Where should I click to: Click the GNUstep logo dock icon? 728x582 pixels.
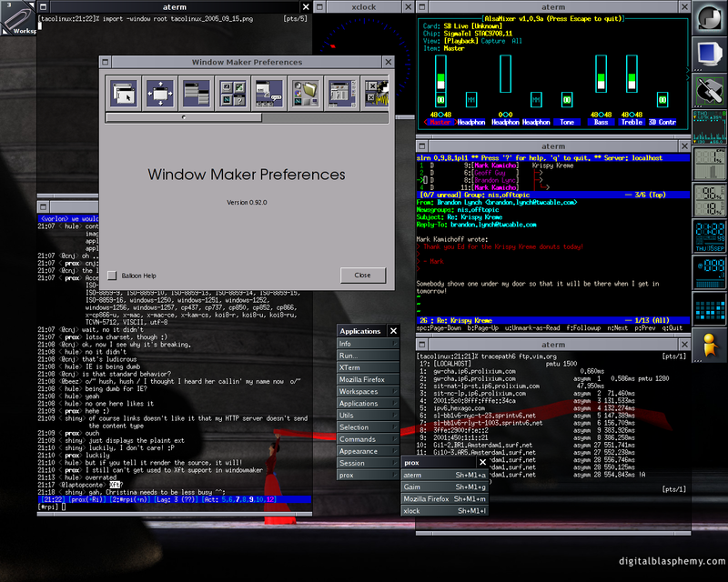(710, 18)
